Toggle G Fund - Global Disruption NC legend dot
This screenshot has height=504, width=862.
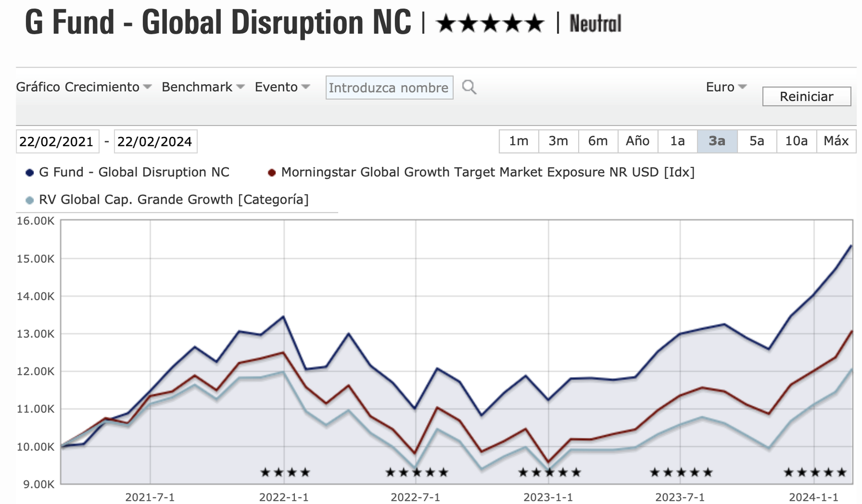30,173
